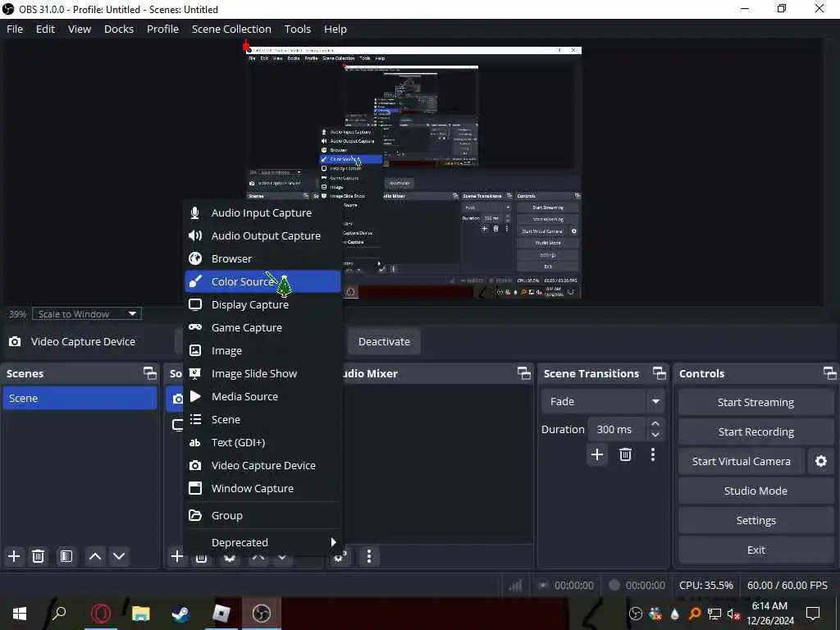
Task: Click Start Virtual Camera
Action: (742, 461)
